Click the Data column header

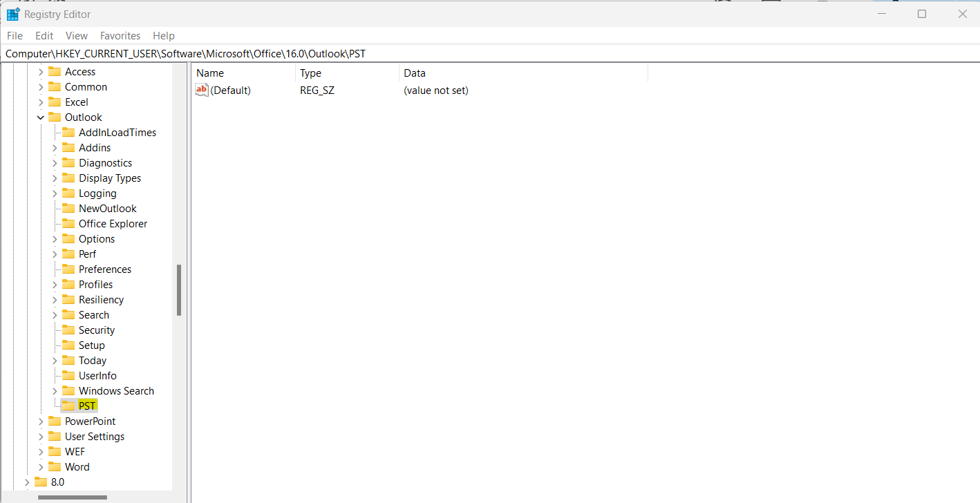click(523, 73)
